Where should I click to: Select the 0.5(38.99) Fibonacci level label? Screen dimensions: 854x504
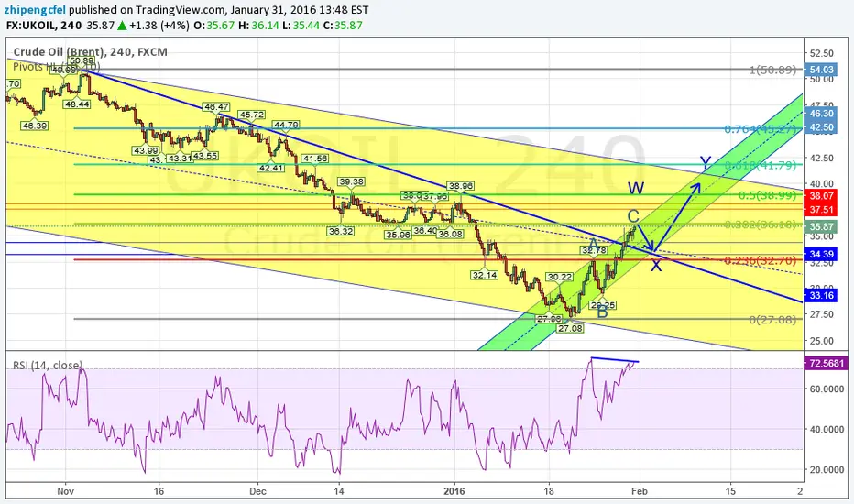767,195
